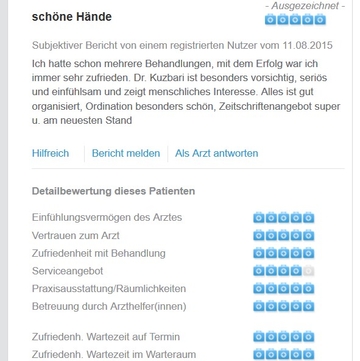
Task: Report review via Bericht melden
Action: [126, 153]
